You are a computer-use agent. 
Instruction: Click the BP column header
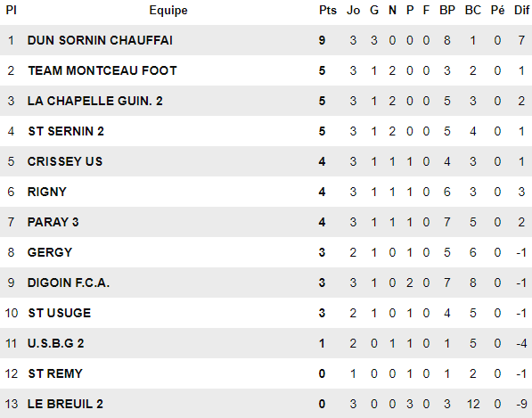tap(447, 11)
